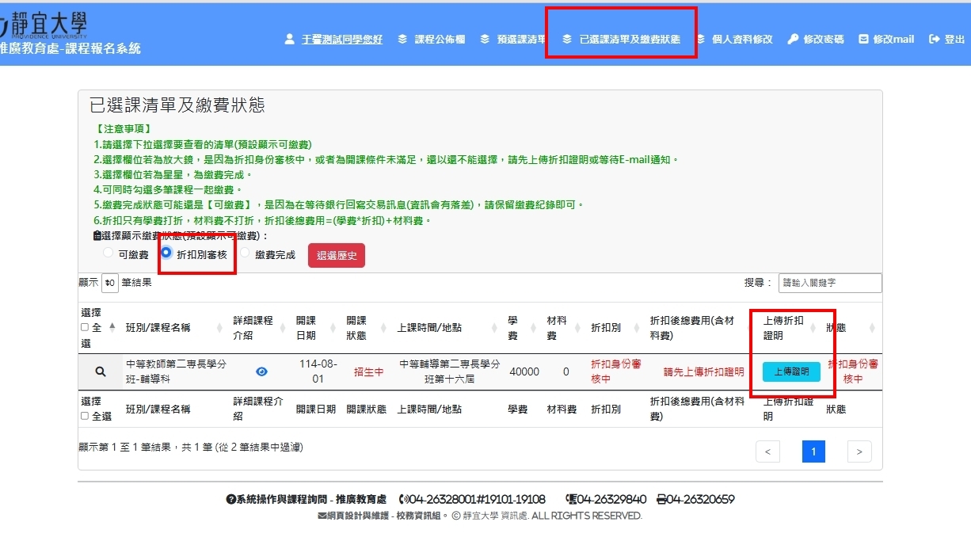Click the eye icon for course details
This screenshot has width=971, height=560.
coord(261,371)
